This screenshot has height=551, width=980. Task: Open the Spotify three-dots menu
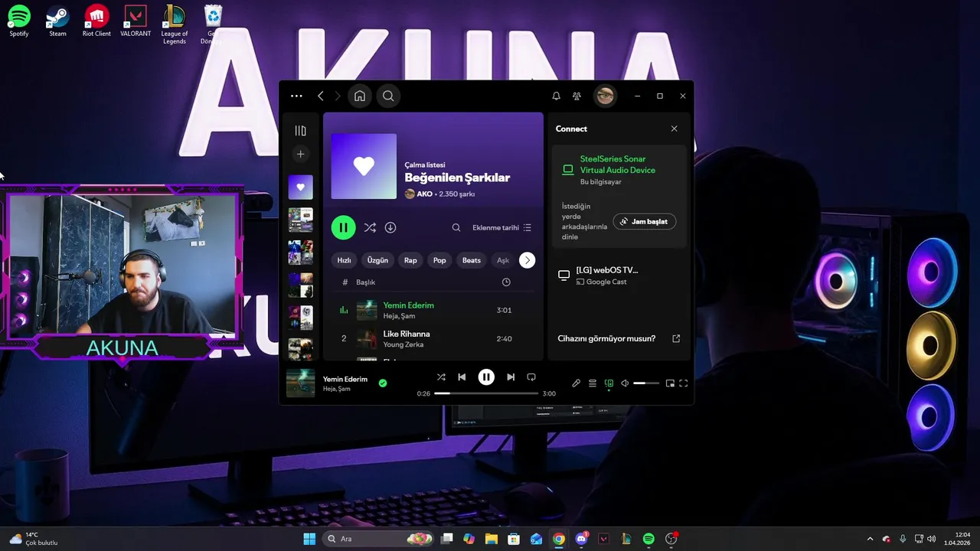(296, 96)
